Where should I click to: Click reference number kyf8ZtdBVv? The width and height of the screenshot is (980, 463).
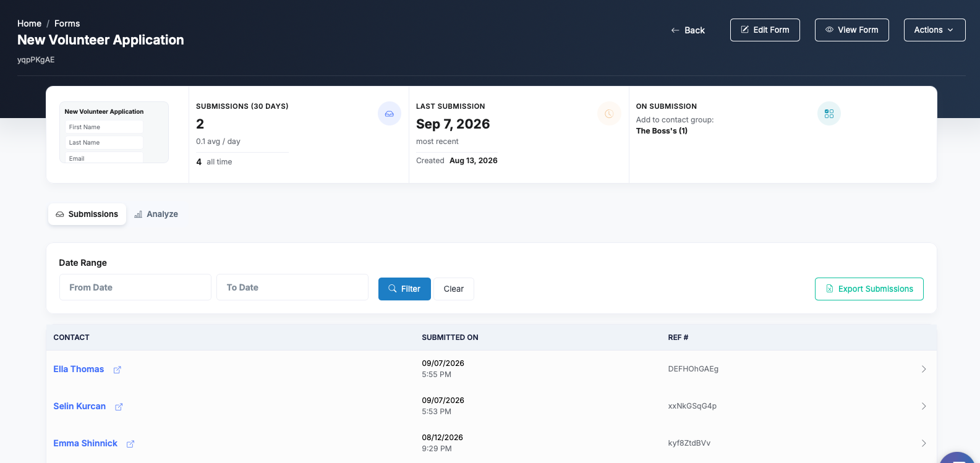click(689, 443)
